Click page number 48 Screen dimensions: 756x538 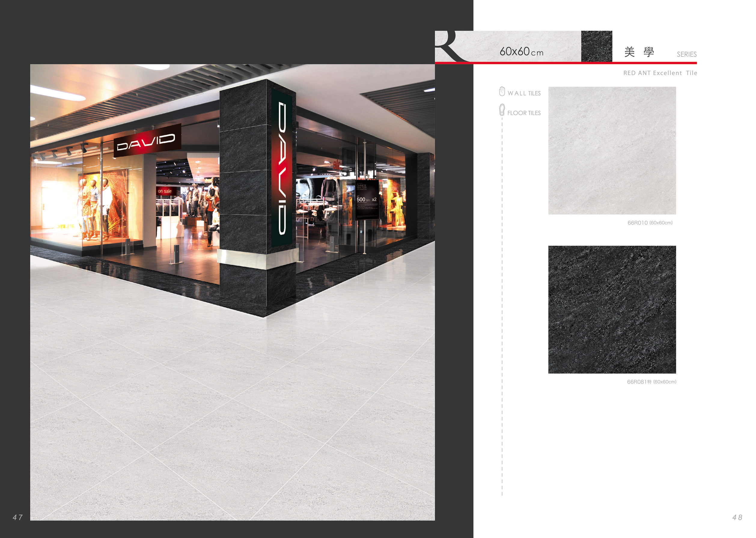(737, 517)
